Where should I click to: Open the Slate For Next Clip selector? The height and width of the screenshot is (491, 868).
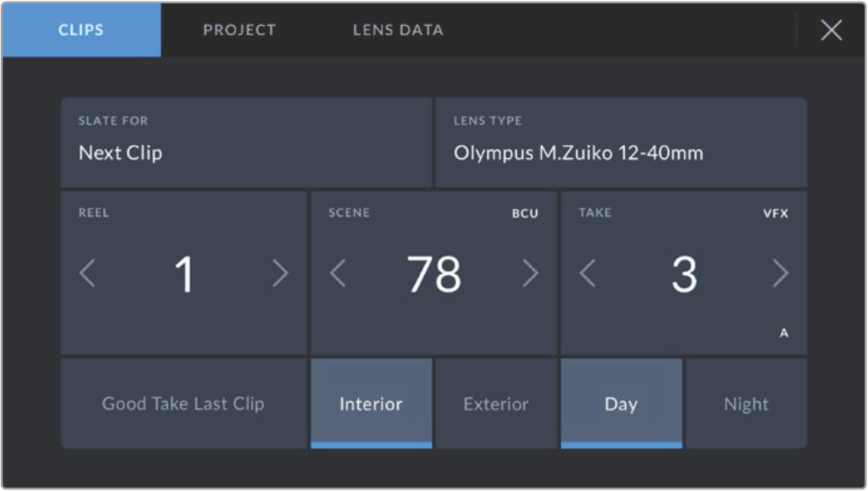[246, 143]
